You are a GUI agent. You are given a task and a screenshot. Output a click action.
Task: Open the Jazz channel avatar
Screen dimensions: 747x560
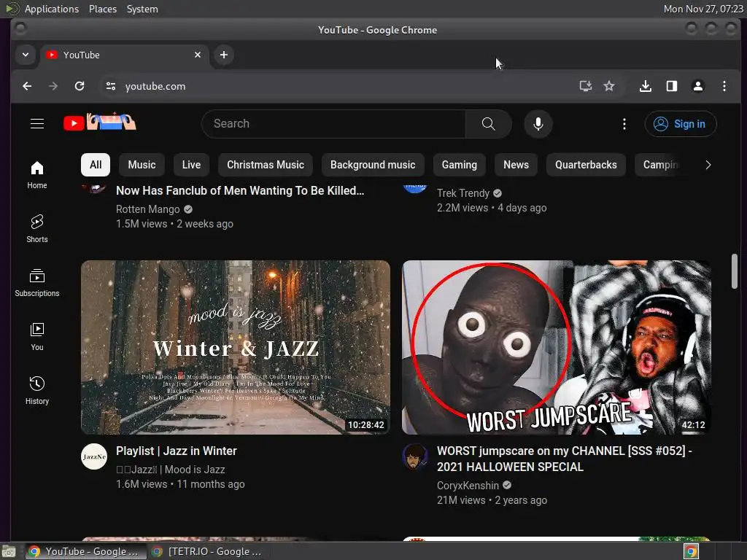pyautogui.click(x=94, y=456)
